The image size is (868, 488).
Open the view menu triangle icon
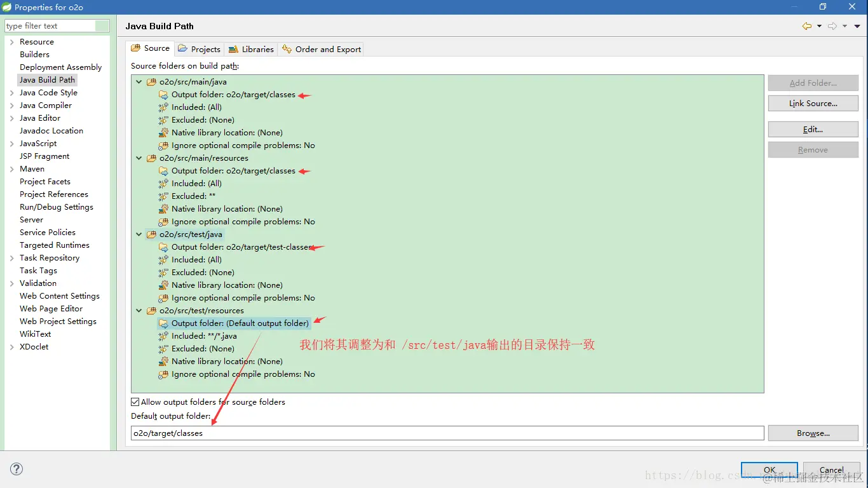coord(857,26)
